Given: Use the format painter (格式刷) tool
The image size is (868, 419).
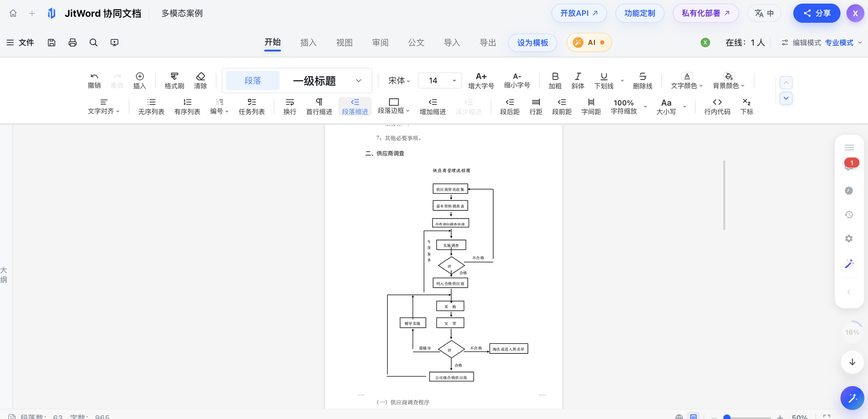Looking at the screenshot, I should coord(174,81).
